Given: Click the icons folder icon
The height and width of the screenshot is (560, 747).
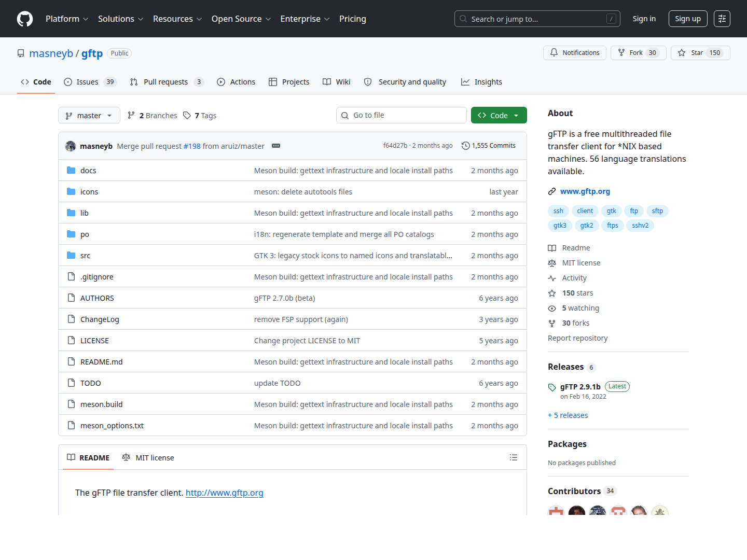Looking at the screenshot, I should pos(71,192).
